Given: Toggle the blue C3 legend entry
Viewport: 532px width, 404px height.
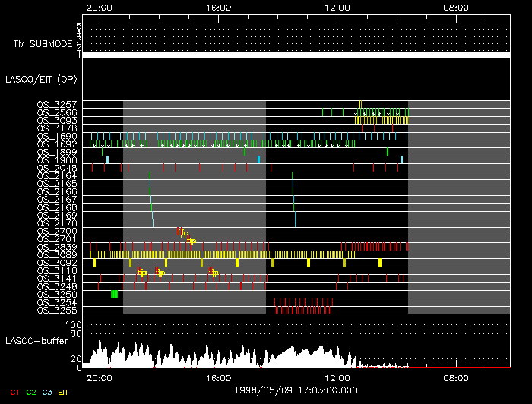Looking at the screenshot, I should coord(49,392).
